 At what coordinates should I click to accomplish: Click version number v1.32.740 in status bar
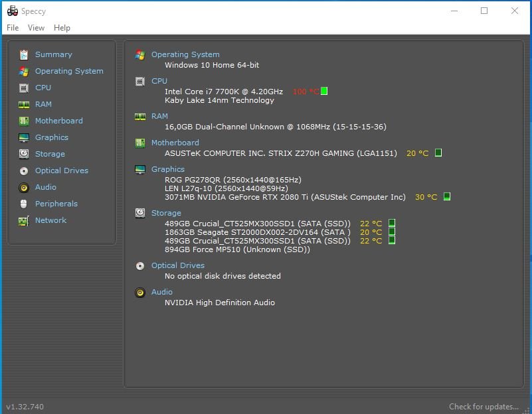click(x=25, y=407)
